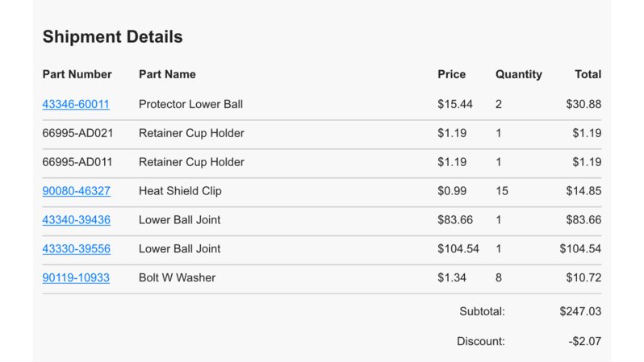The height and width of the screenshot is (362, 644).
Task: Open part number 90080-46327 link
Action: [x=77, y=191]
